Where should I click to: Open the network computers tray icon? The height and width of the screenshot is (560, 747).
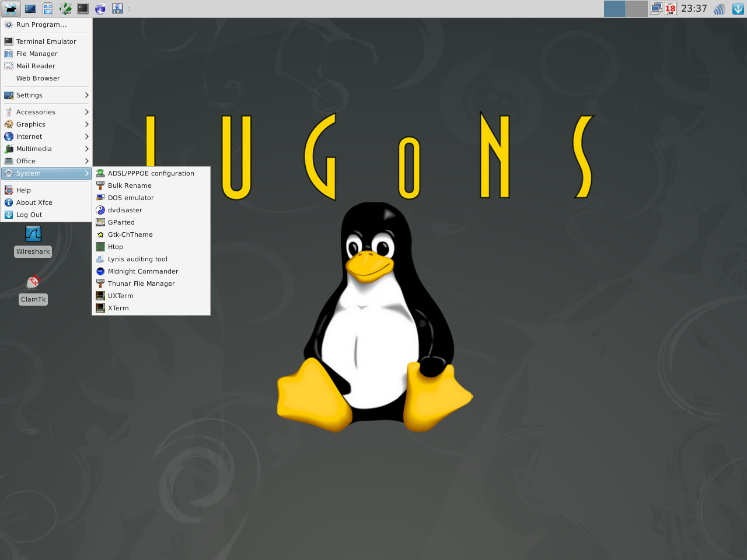pyautogui.click(x=657, y=9)
